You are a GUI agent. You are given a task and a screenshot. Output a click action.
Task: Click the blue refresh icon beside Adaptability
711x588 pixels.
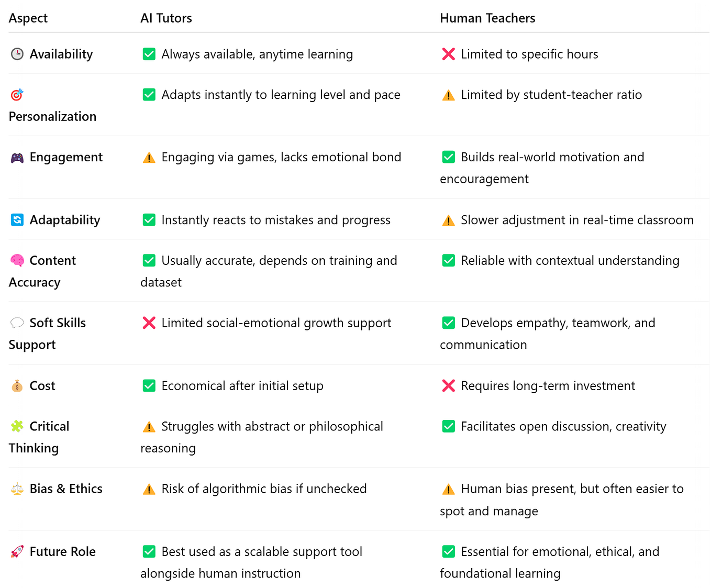(x=17, y=220)
